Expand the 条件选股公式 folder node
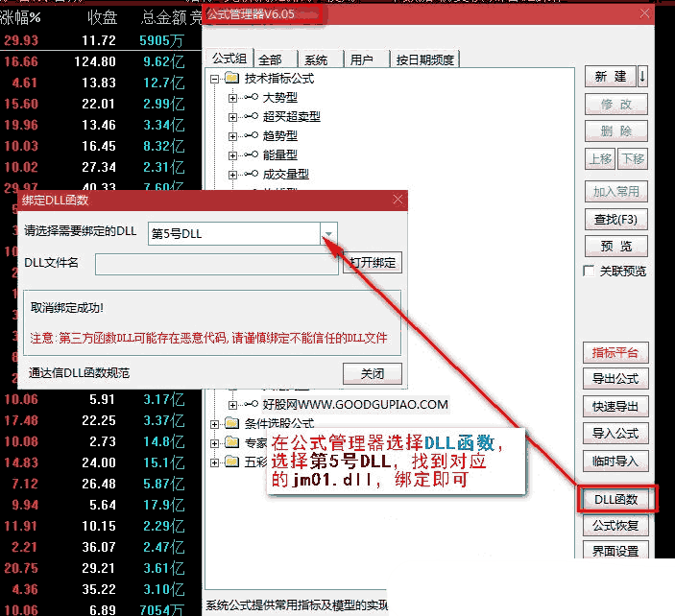This screenshot has height=616, width=675. click(214, 423)
